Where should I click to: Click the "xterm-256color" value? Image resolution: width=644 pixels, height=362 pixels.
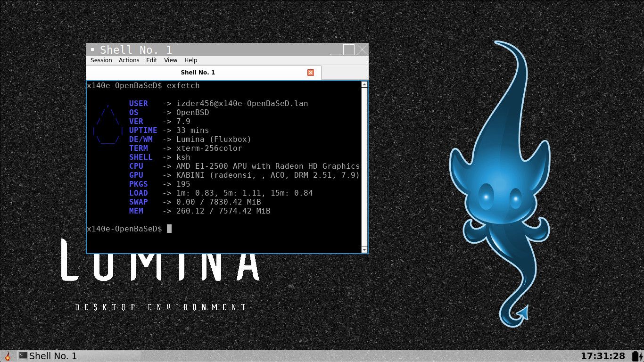tap(209, 148)
